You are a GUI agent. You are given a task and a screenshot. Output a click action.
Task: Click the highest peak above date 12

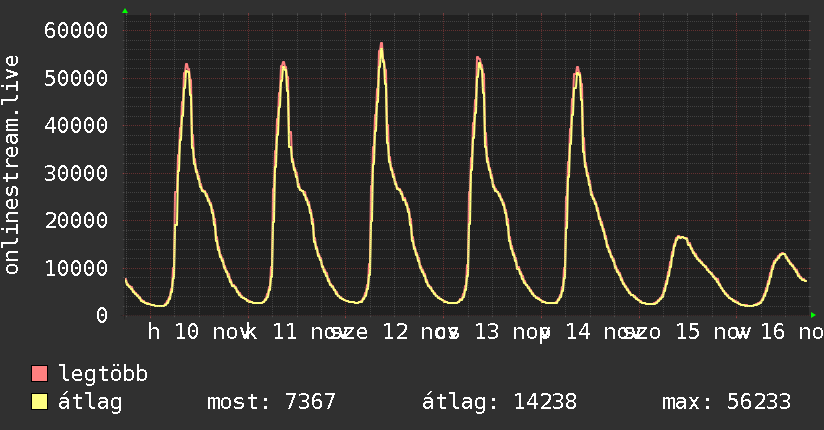click(x=382, y=45)
